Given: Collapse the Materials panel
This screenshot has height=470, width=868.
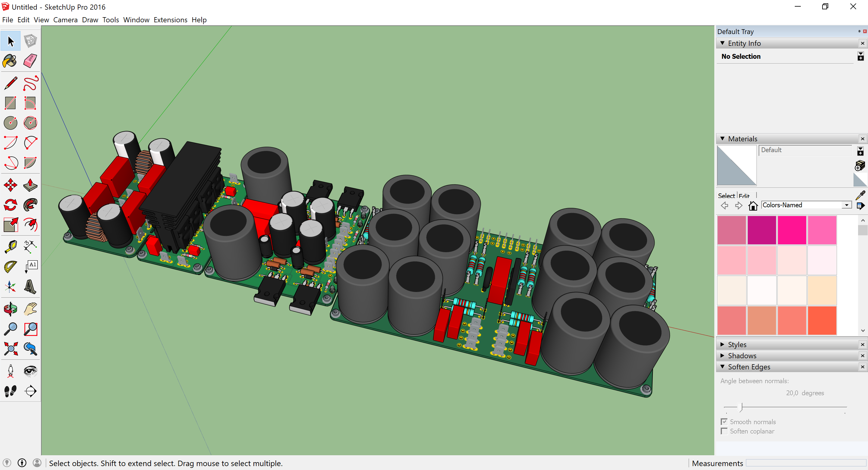Looking at the screenshot, I should [x=722, y=139].
